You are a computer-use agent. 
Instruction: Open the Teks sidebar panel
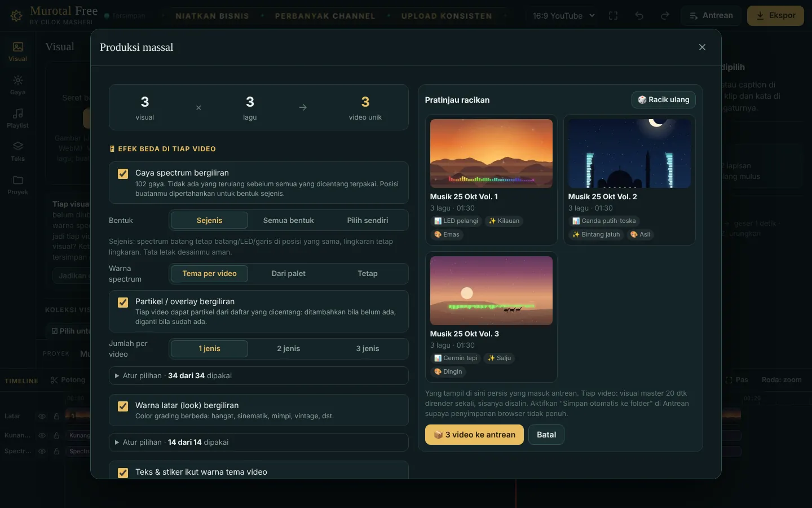pos(17,151)
